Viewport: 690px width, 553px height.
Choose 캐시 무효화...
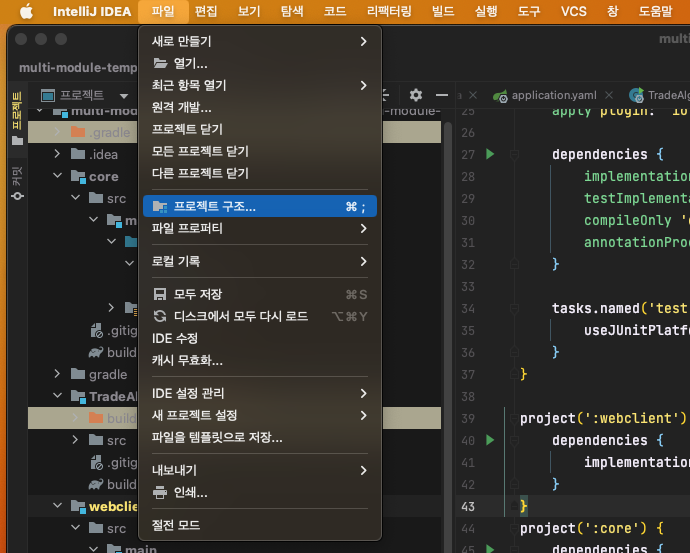tap(260, 360)
